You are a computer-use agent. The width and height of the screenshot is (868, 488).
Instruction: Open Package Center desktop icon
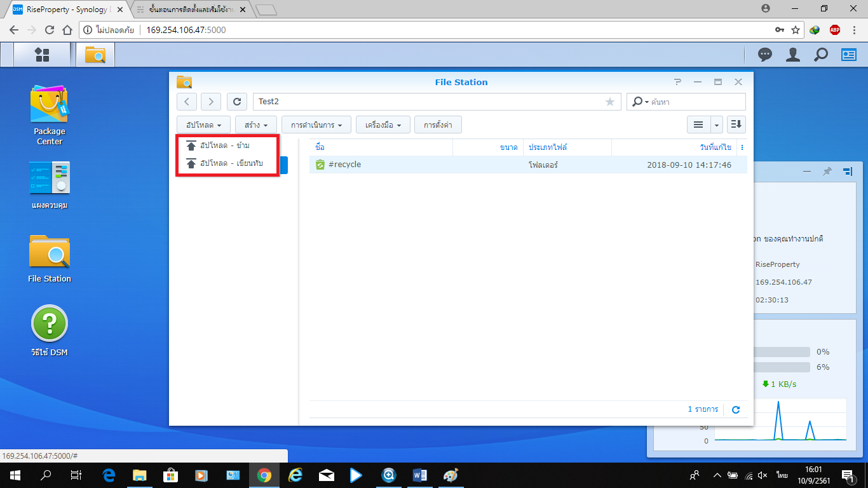[x=49, y=105]
